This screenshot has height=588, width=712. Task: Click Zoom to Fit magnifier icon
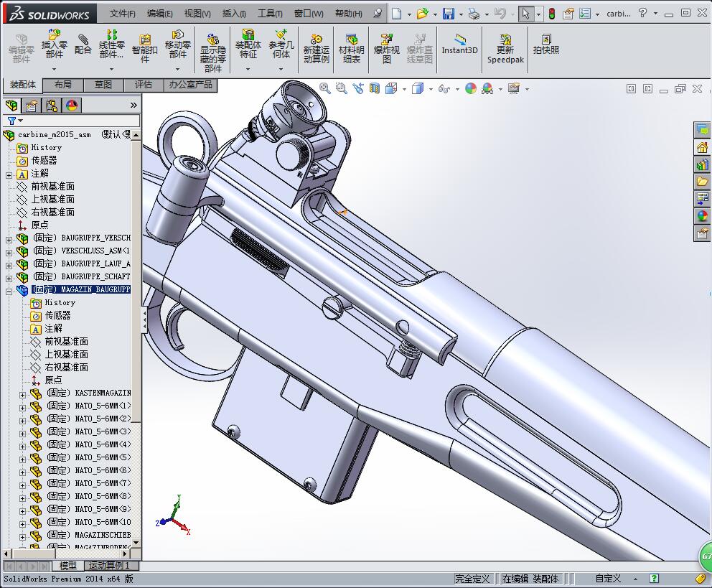325,88
